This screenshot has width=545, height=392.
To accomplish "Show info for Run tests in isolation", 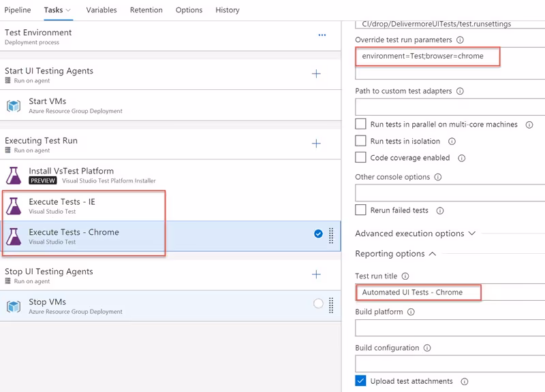I will (452, 142).
